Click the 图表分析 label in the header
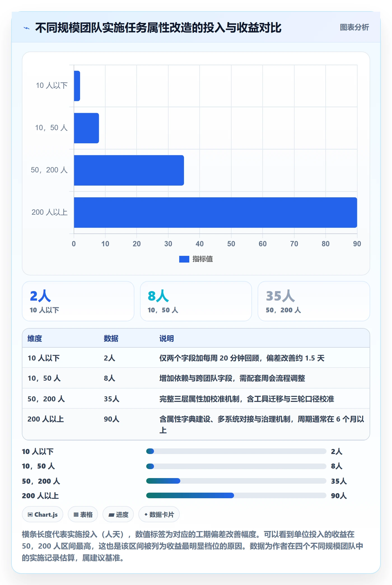 [354, 27]
